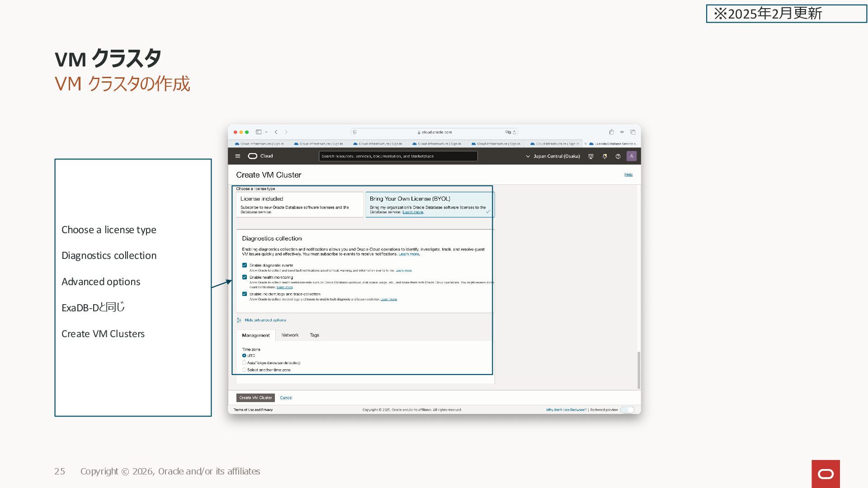Viewport: 868px width, 488px height.
Task: Show the Safari tab overview icon
Action: 633,132
